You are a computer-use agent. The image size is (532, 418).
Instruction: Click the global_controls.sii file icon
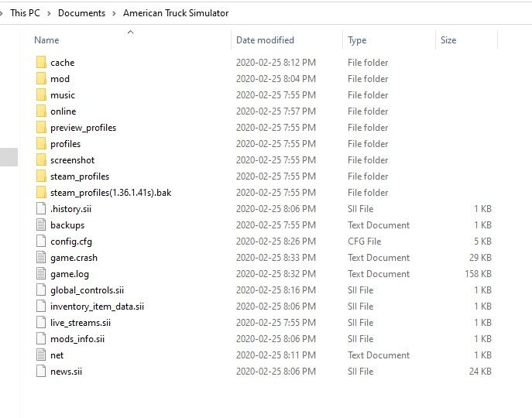pos(41,290)
